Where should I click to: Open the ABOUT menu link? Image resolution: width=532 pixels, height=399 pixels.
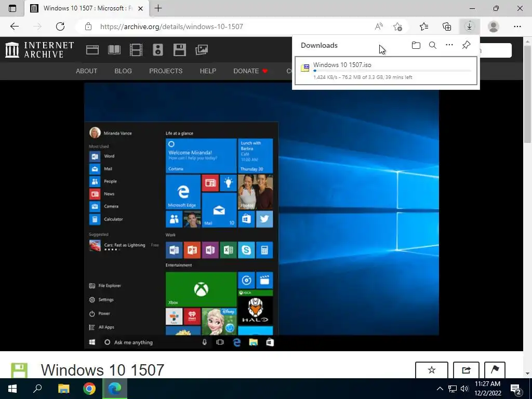pos(87,71)
